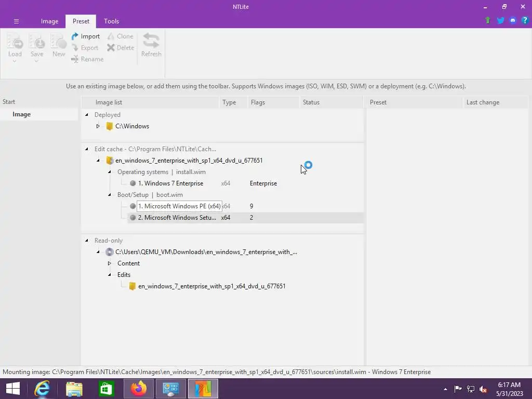The image size is (532, 399).
Task: Select the C:\Users\QEMU_VM\Downloads ISO entry
Action: click(206, 252)
